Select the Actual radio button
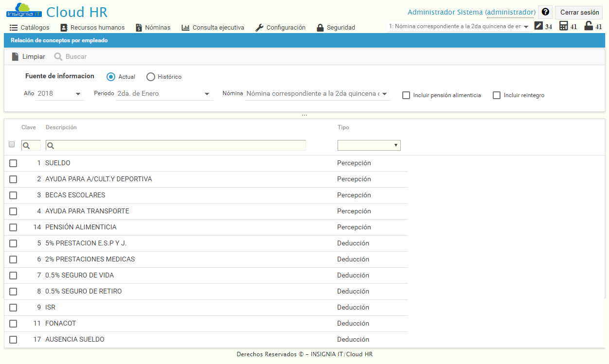Screen dimensions: 609x364 click(x=110, y=76)
